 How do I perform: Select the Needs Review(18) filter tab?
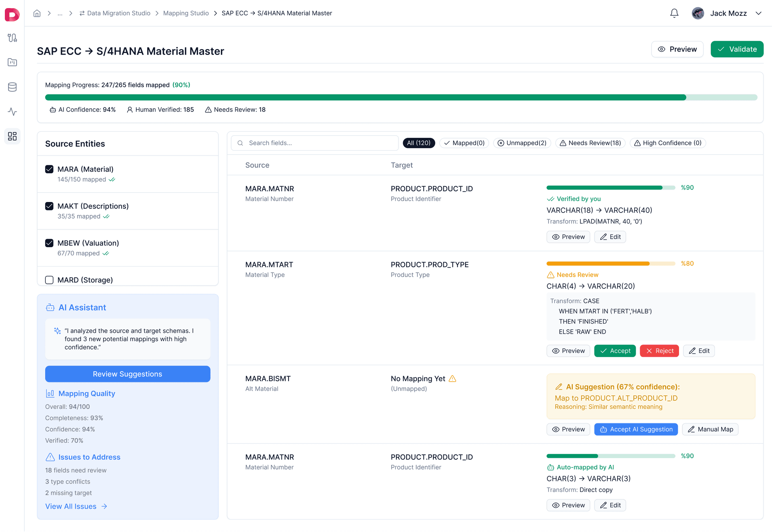590,143
